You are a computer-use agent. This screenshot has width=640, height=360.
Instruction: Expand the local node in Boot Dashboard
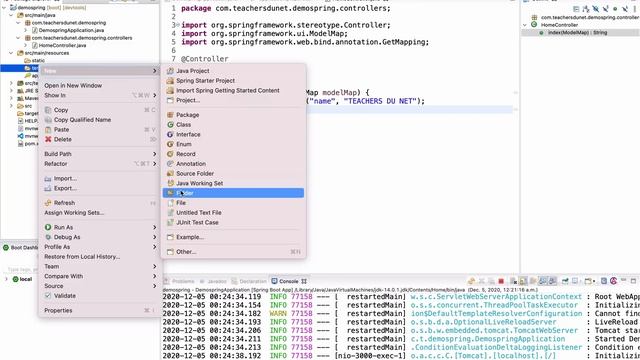pos(6,280)
